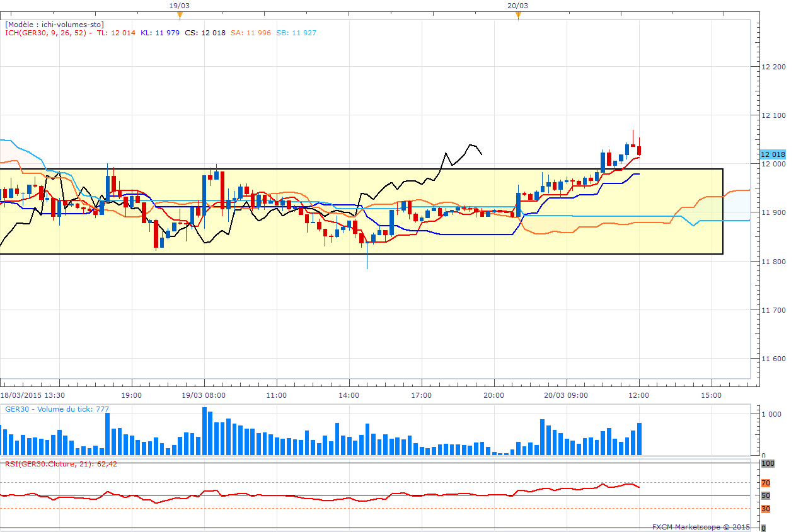796x532 pixels.
Task: Click the FXCM Marketscope © 2015 text
Action: [x=700, y=526]
